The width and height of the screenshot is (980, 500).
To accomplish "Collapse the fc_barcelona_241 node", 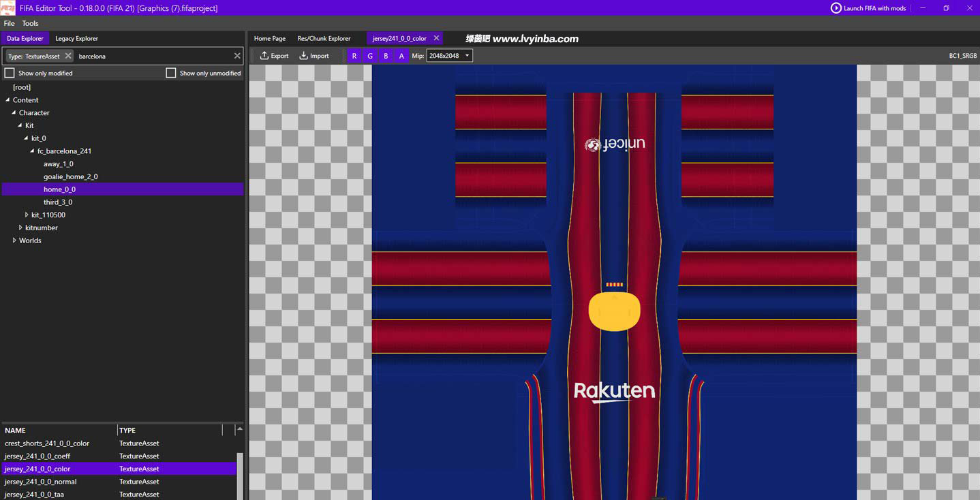I will pyautogui.click(x=32, y=151).
